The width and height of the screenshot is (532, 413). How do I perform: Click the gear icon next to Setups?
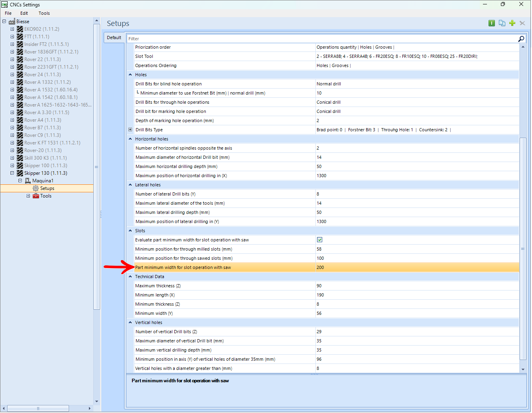(36, 188)
